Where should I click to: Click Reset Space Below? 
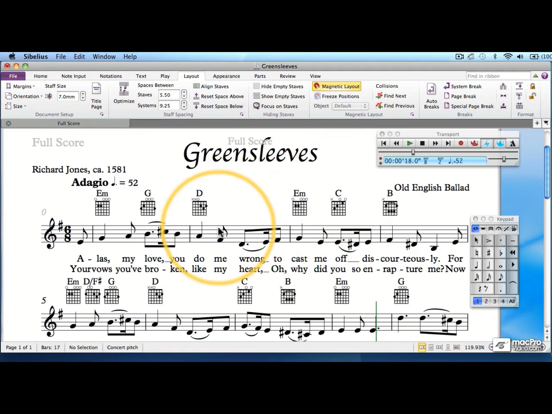pyautogui.click(x=218, y=106)
